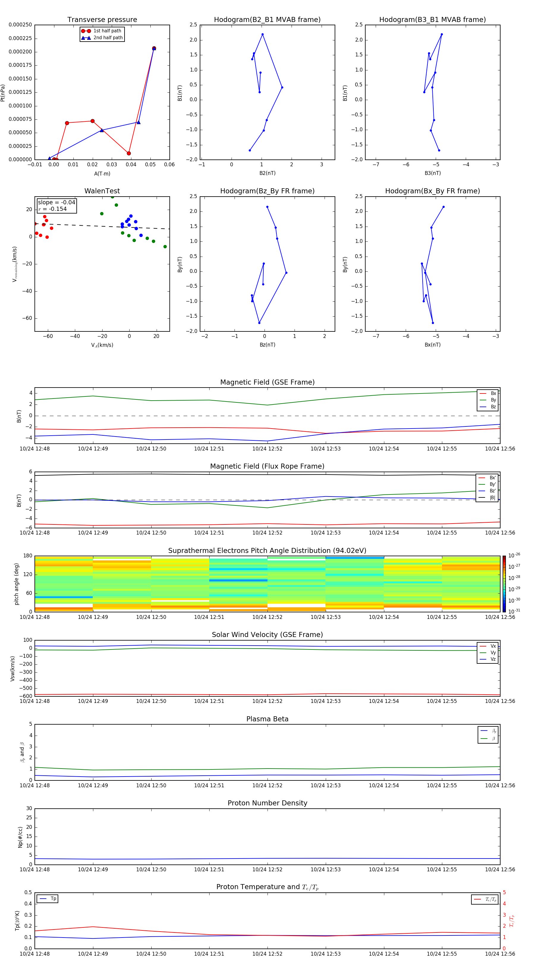Viewport: 535px width, 980px height.
Task: Click the peak red marker in Transverse pressure
Action: (154, 48)
